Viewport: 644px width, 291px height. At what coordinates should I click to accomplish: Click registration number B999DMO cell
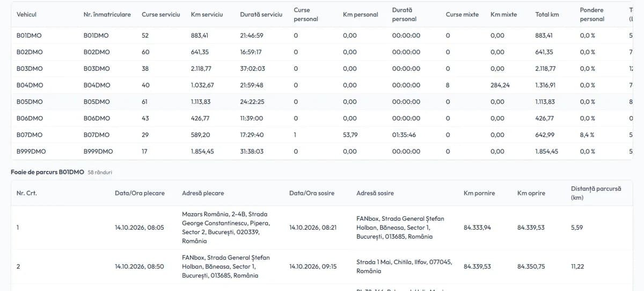(x=98, y=152)
